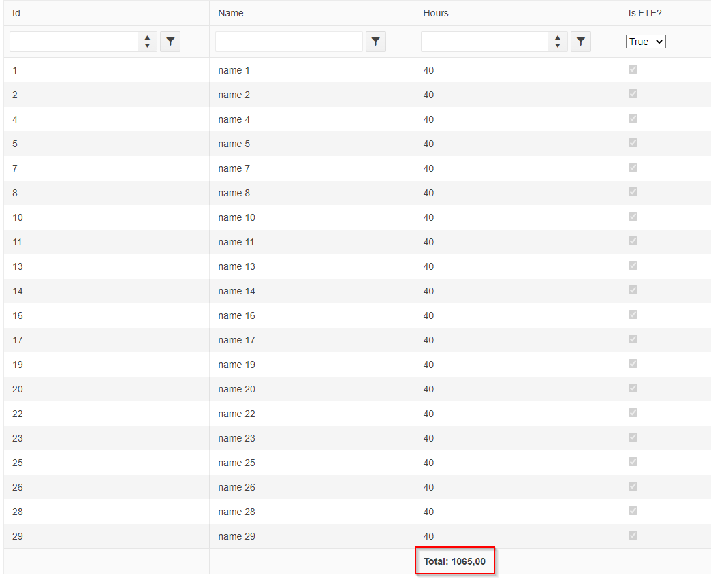Click the Id cell showing 11
The image size is (711, 588).
[x=106, y=242]
